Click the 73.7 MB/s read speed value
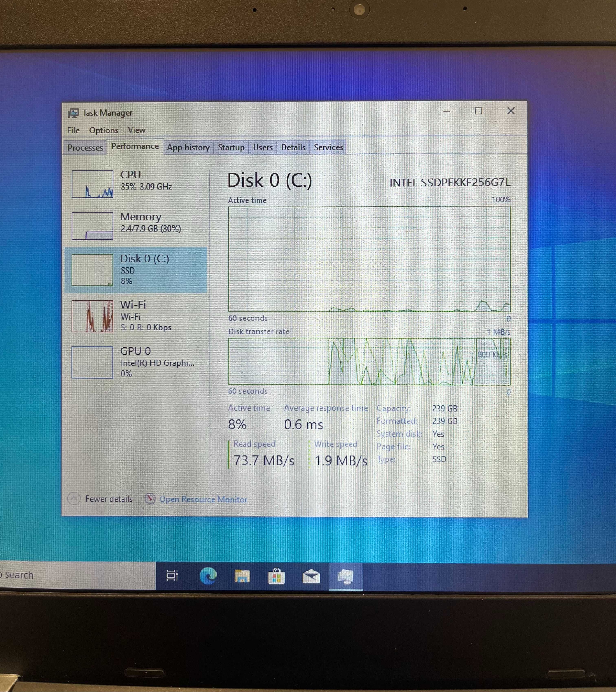The height and width of the screenshot is (692, 616). tap(264, 460)
